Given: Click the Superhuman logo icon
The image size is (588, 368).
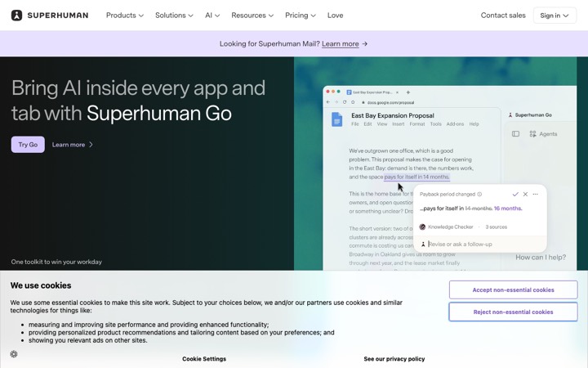Looking at the screenshot, I should tap(16, 16).
